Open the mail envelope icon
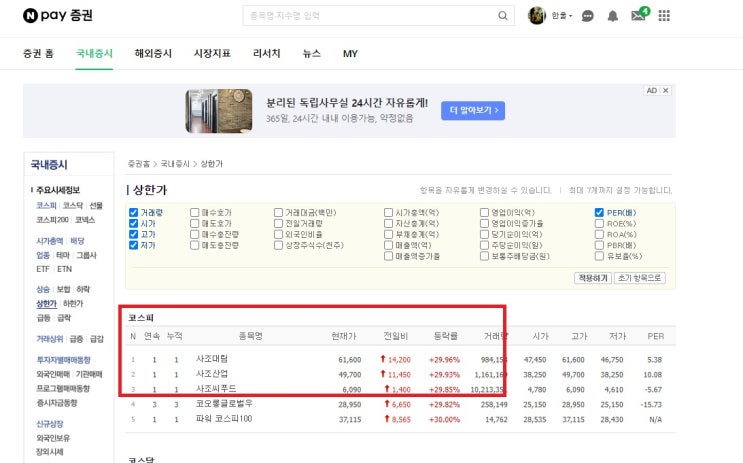The height and width of the screenshot is (463, 743). tap(638, 16)
